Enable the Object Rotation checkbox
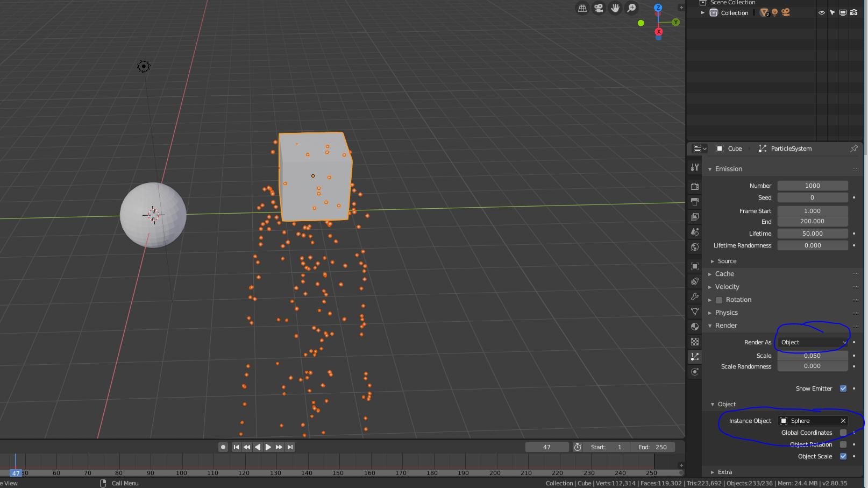This screenshot has width=868, height=488. [x=843, y=444]
